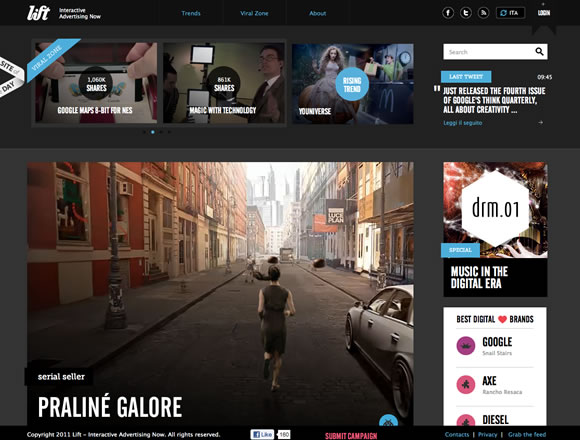Click the Praliné Galore headline

tap(110, 407)
